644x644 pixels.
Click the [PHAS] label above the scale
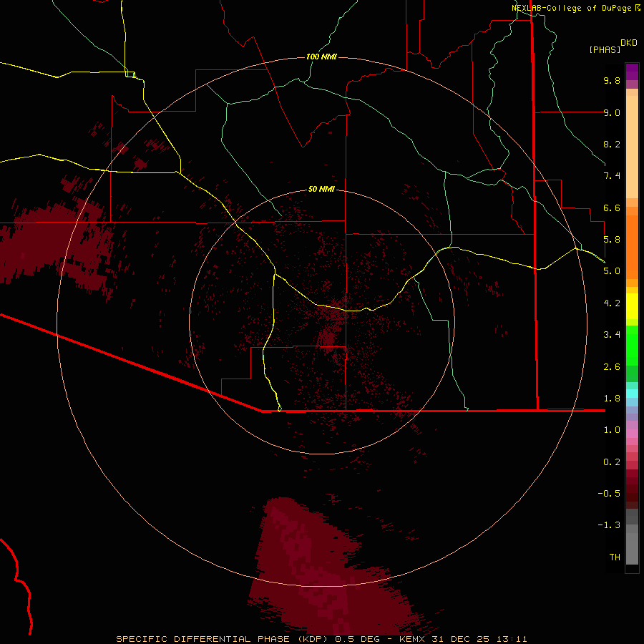605,49
